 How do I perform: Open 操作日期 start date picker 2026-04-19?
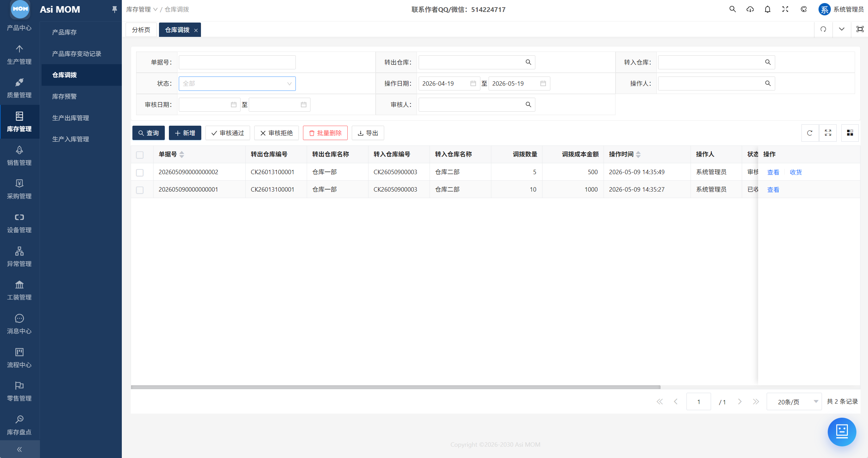click(449, 83)
